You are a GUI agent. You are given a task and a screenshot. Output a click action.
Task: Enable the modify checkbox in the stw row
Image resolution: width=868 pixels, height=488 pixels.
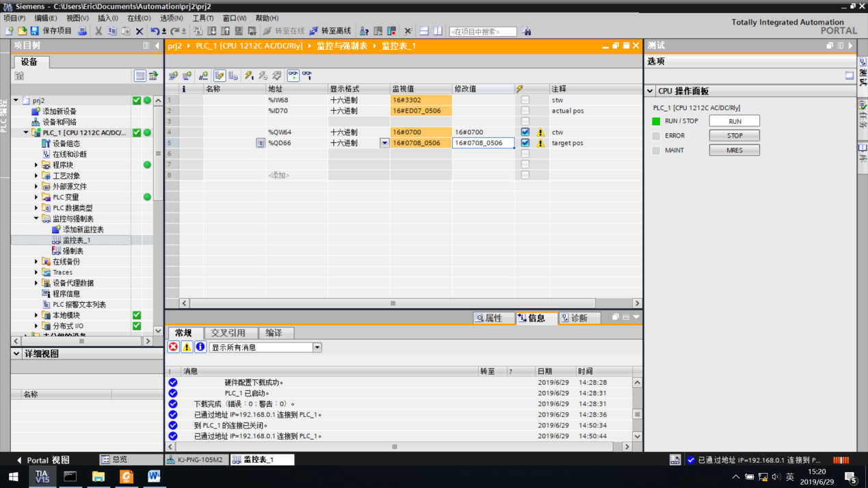pos(525,100)
